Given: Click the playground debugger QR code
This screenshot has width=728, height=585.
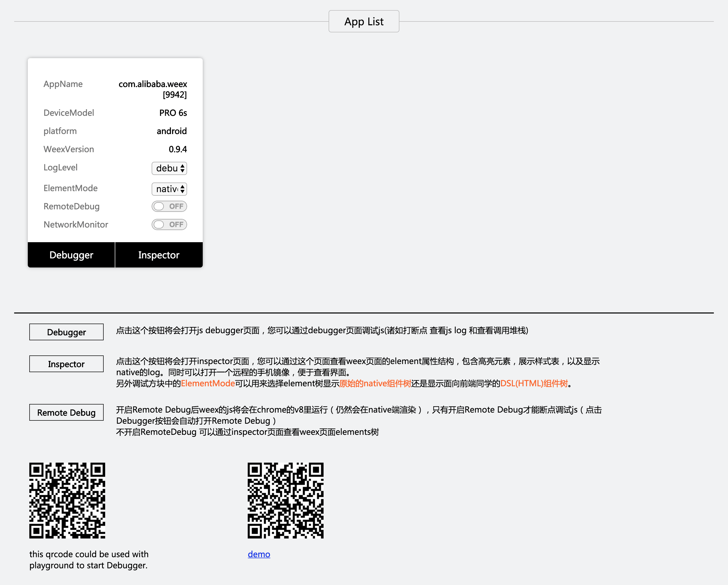Looking at the screenshot, I should pos(67,501).
